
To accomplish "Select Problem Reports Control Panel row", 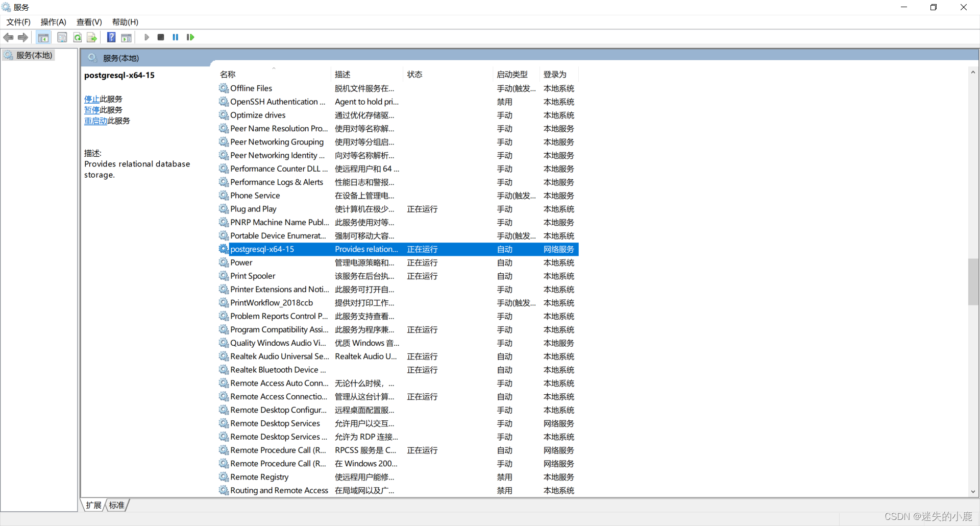I will click(398, 316).
